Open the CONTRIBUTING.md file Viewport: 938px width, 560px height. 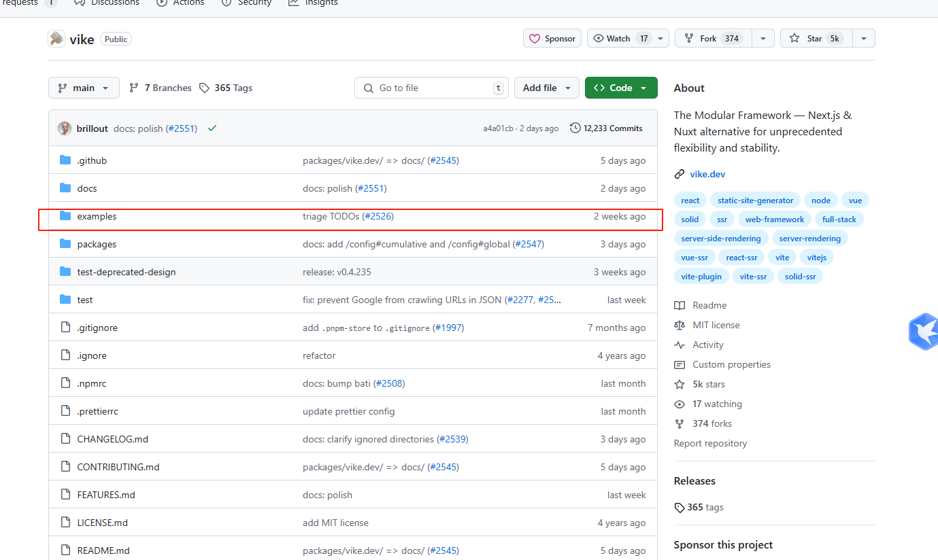(118, 467)
